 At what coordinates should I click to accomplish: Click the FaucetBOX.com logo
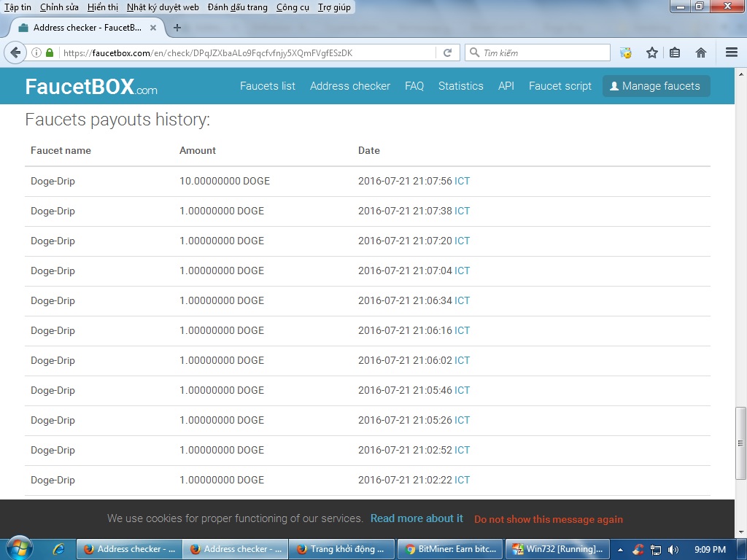pyautogui.click(x=91, y=87)
